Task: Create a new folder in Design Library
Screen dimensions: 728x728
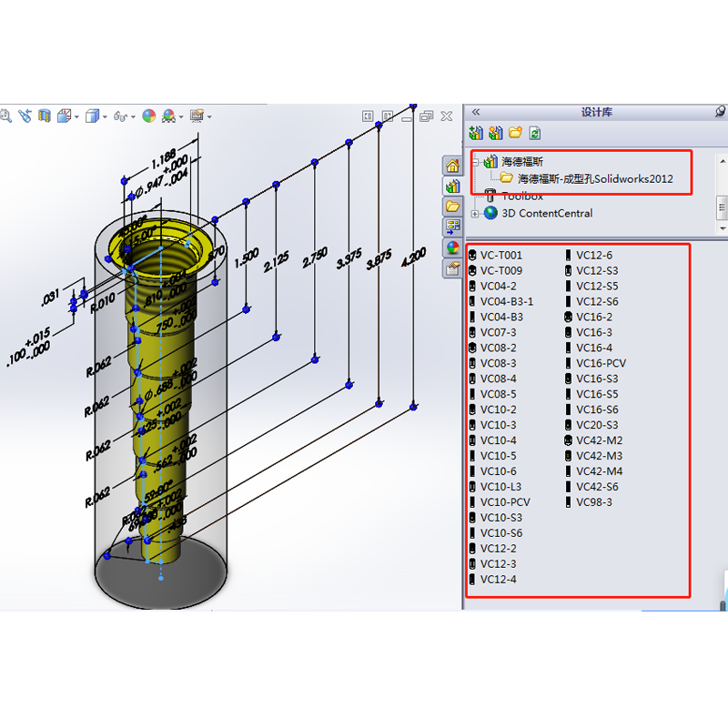Action: (514, 132)
